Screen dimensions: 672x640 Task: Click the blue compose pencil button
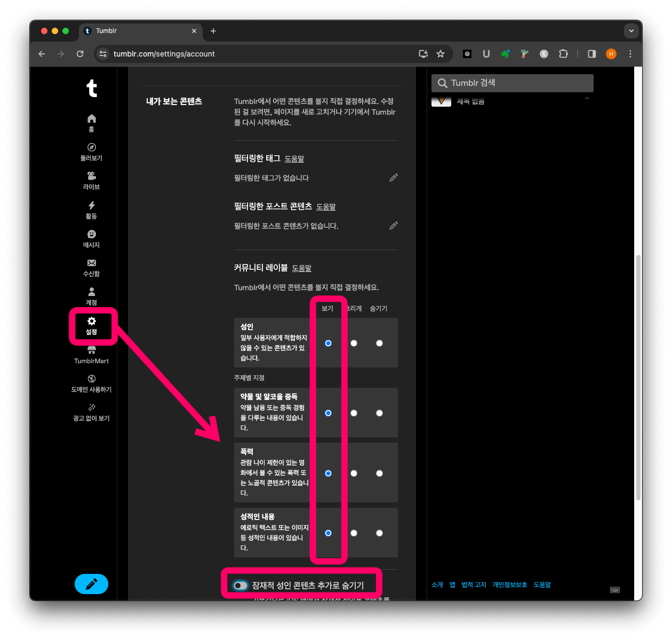click(91, 584)
